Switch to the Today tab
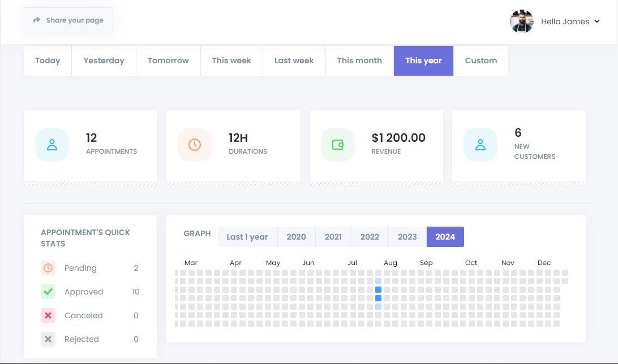The image size is (618, 364). coord(48,60)
